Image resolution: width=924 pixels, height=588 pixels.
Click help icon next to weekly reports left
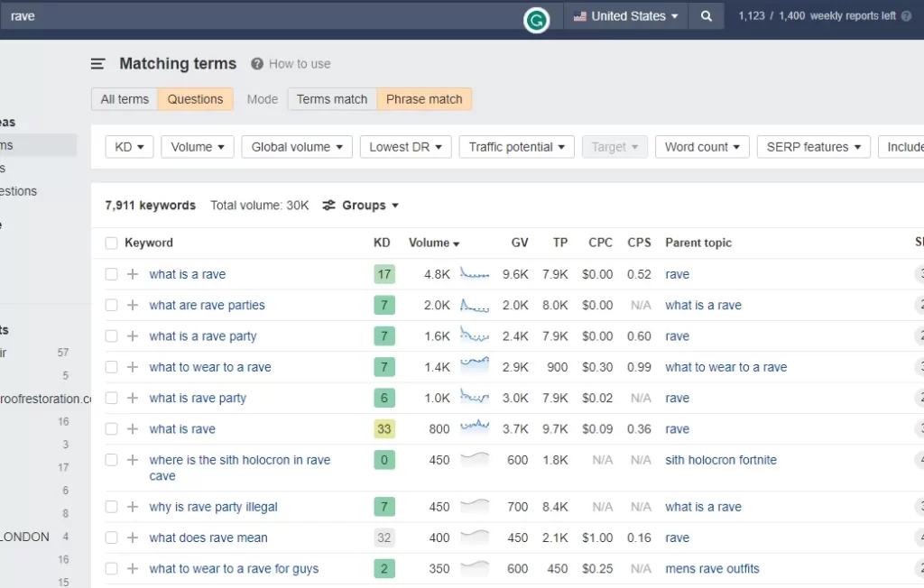pyautogui.click(x=906, y=16)
